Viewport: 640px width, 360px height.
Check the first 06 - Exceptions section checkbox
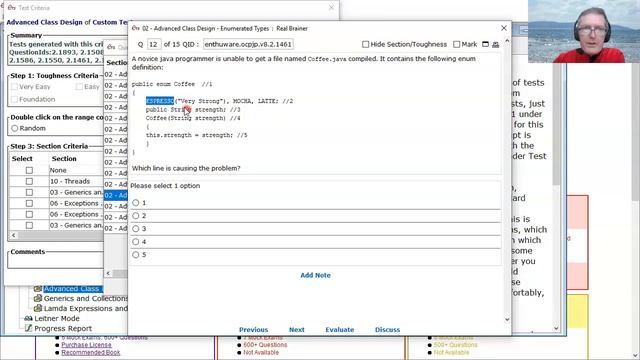pos(29,203)
